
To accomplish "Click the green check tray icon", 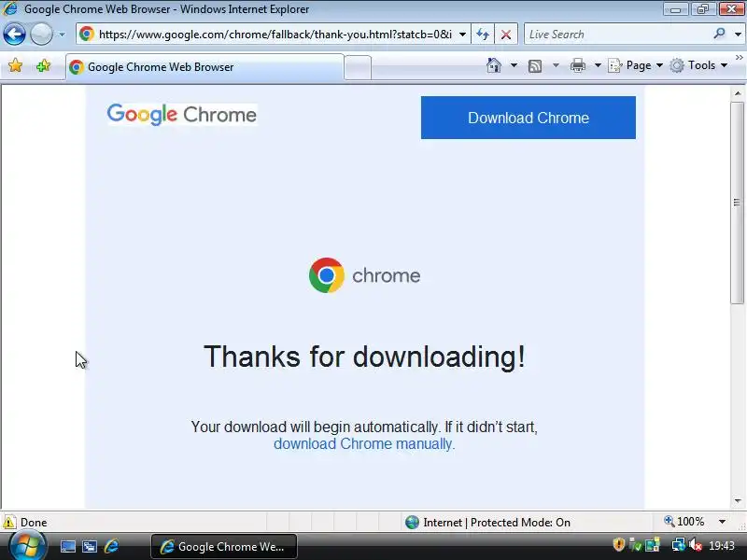I will coord(635,545).
